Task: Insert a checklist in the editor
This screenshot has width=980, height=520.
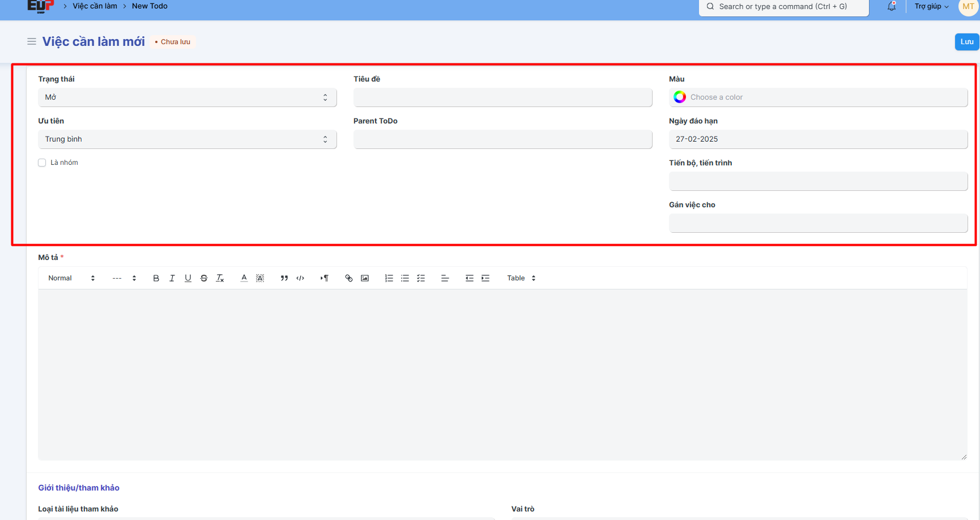Action: pyautogui.click(x=421, y=278)
